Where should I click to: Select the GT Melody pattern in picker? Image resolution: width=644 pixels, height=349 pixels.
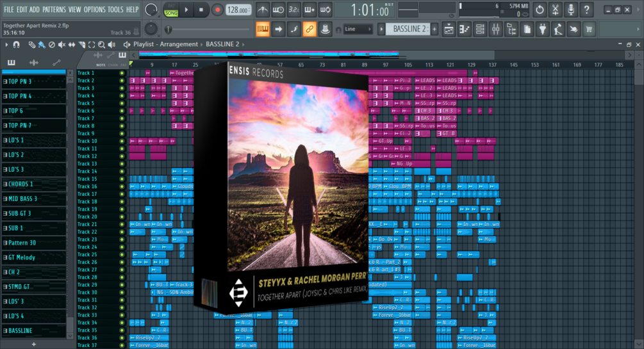point(34,257)
